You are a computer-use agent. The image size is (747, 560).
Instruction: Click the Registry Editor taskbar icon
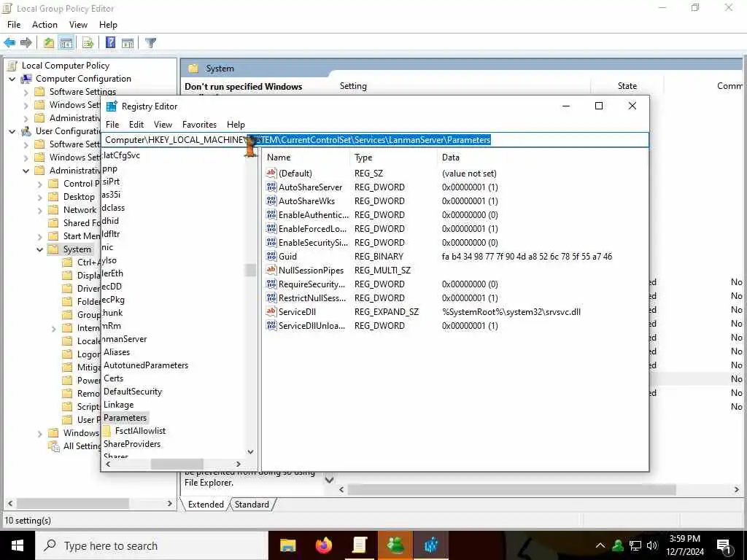(431, 545)
